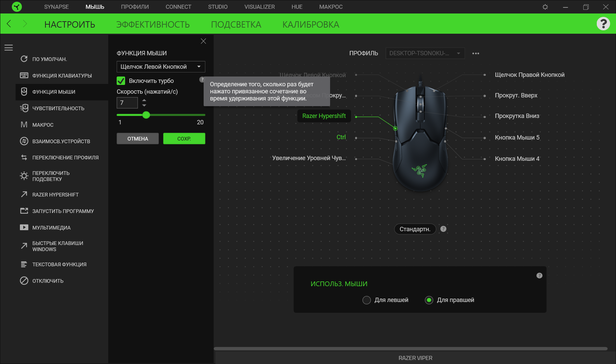Select Кнопка Мыши 4 assignment
The image size is (616, 364).
517,159
